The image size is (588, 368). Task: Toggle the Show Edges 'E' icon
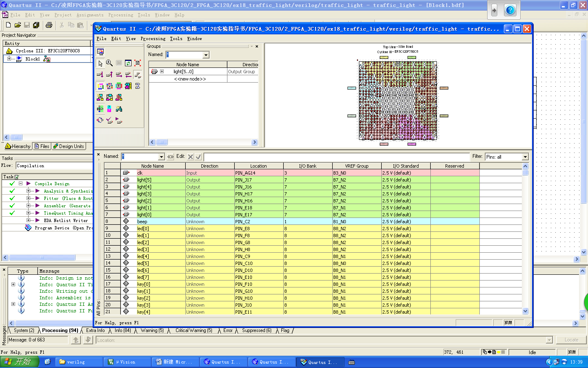pos(119,86)
